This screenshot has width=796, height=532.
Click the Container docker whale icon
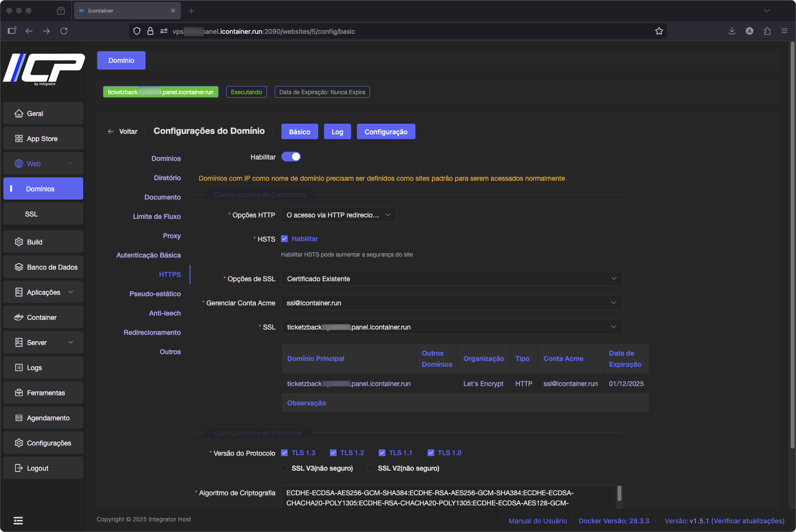coord(19,317)
